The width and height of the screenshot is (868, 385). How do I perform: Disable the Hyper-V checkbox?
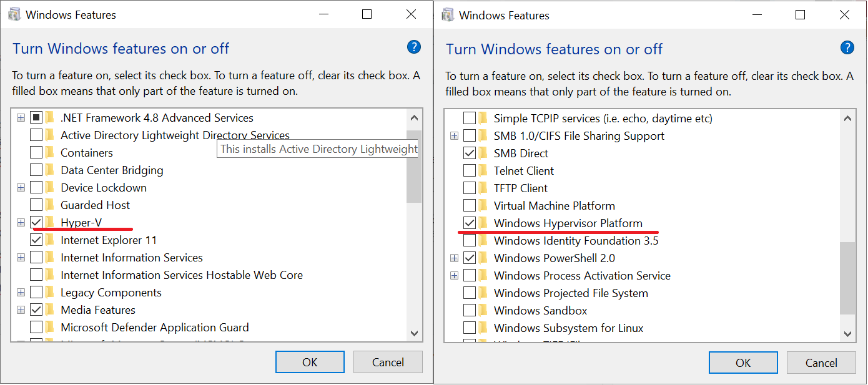point(36,222)
